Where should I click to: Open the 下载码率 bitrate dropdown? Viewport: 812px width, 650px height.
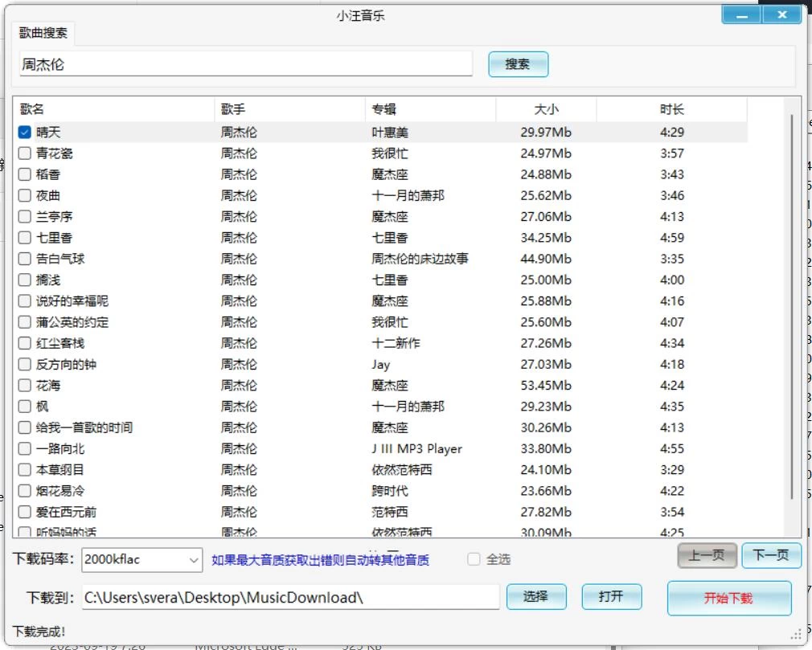[195, 559]
